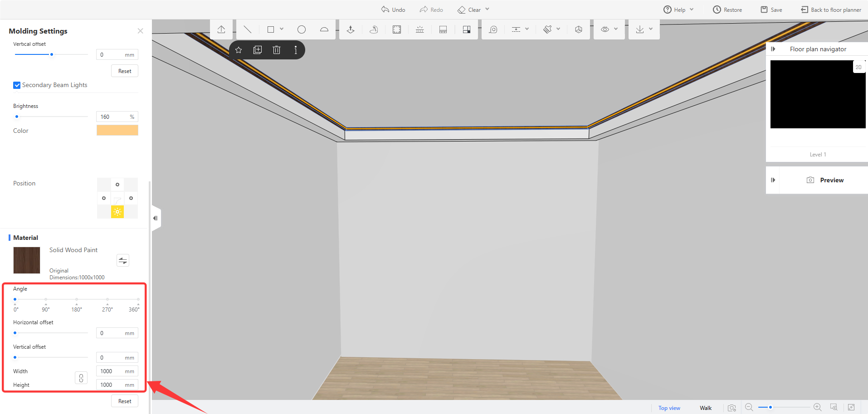Click the zoom to region icon
Image resolution: width=868 pixels, height=414 pixels.
click(x=834, y=407)
